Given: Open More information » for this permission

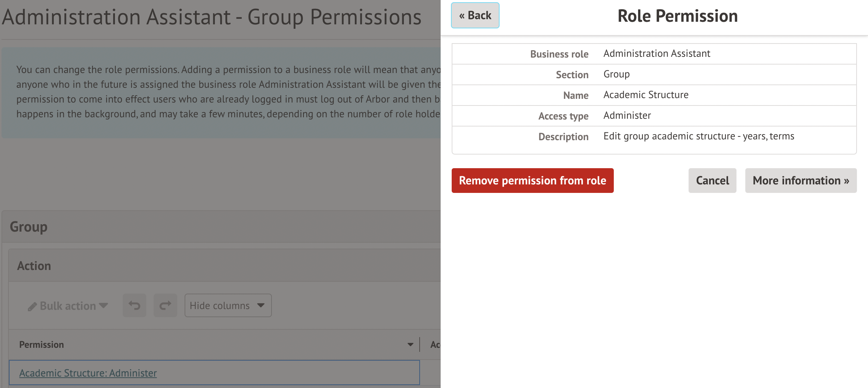Looking at the screenshot, I should (801, 180).
